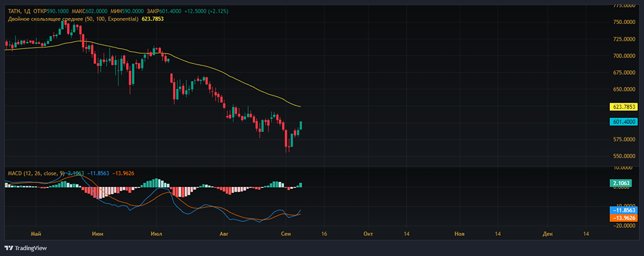This screenshot has width=644, height=256.
Task: Click the blue -11.8563 value in MACD legend
Action: 98,173
